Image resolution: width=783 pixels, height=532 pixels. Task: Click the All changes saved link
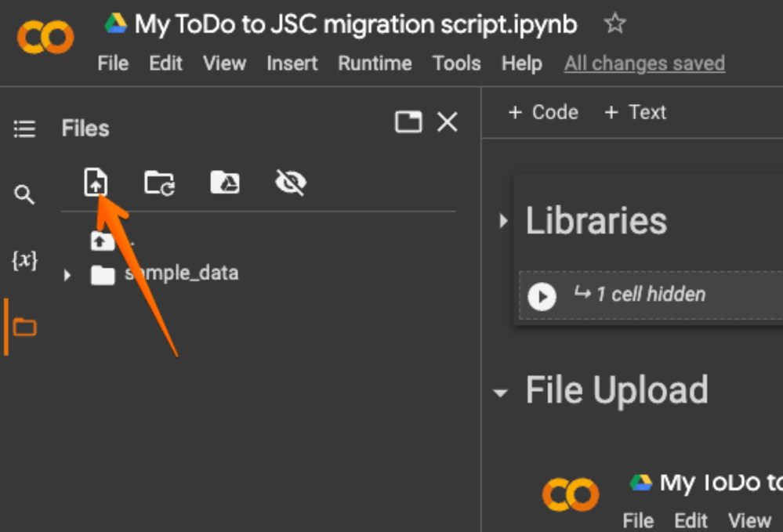pyautogui.click(x=645, y=63)
